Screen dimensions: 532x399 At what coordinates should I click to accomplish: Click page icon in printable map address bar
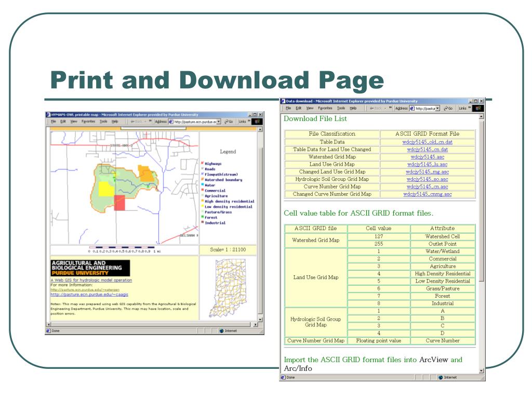click(x=171, y=122)
